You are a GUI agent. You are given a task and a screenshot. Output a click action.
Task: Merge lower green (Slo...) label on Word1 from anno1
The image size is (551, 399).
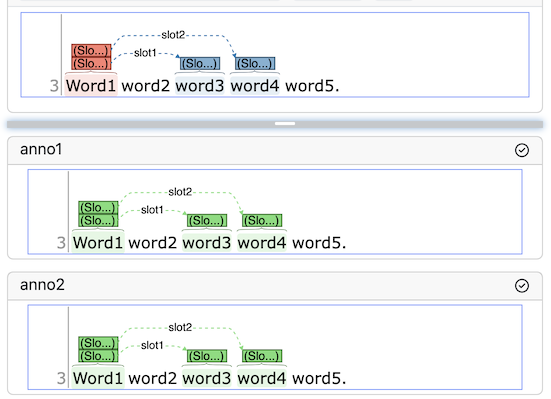[x=98, y=220]
